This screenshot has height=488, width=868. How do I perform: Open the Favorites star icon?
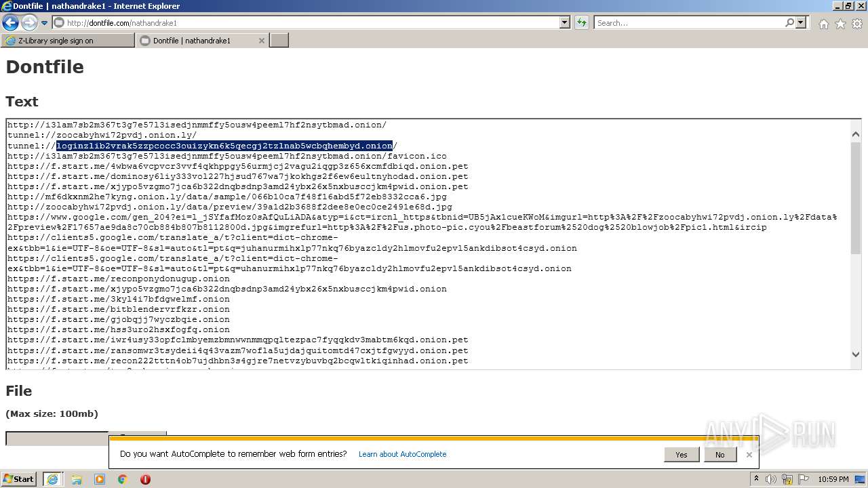pos(840,24)
